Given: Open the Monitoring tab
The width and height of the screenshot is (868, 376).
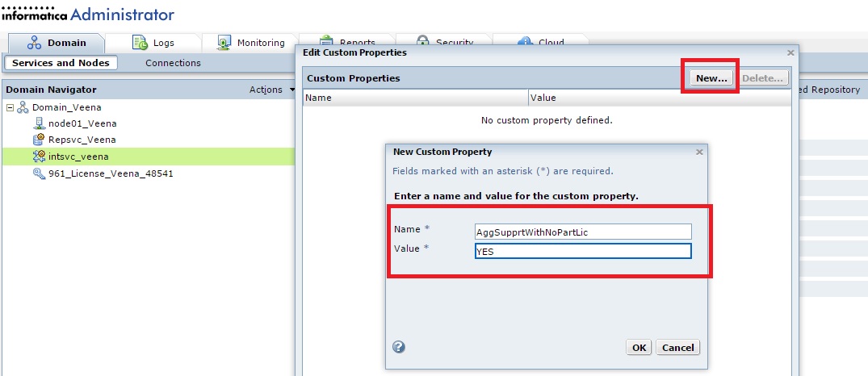Looking at the screenshot, I should click(x=250, y=43).
